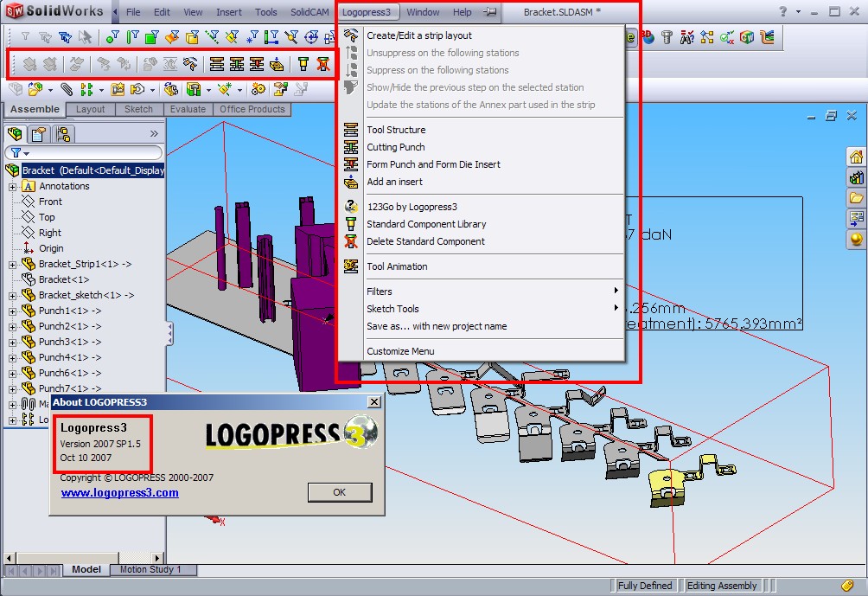Screen dimensions: 868x596
Task: Toggle the Filter Sketch Points filter
Action: (252, 37)
